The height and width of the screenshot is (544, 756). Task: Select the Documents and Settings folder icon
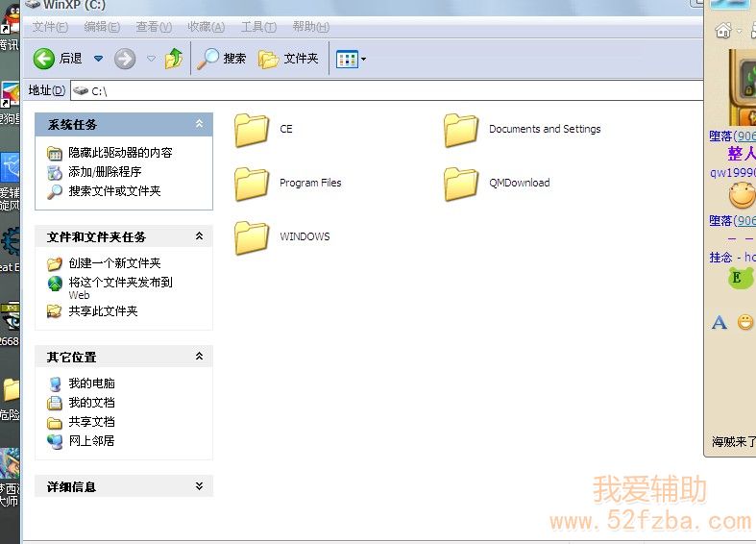[x=461, y=130]
